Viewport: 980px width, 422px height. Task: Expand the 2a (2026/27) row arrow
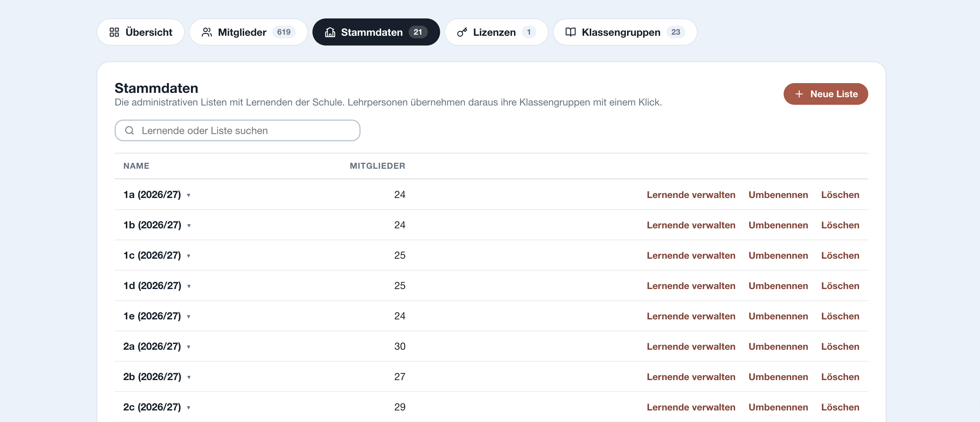188,347
